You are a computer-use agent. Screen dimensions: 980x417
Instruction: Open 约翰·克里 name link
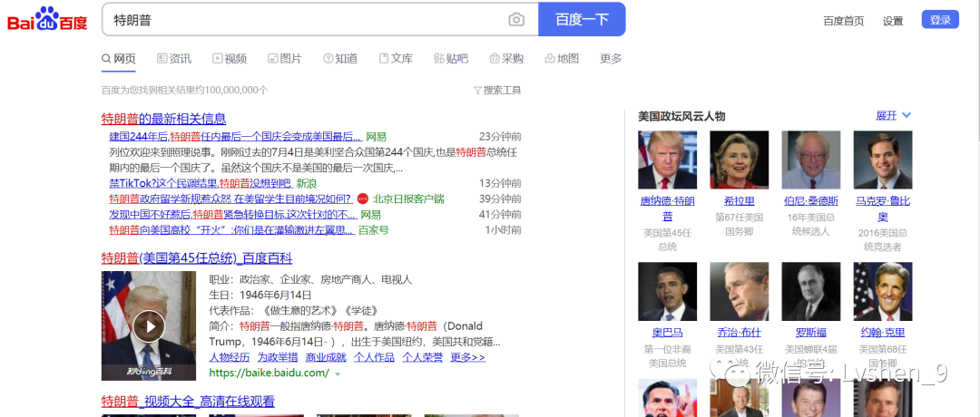[883, 333]
